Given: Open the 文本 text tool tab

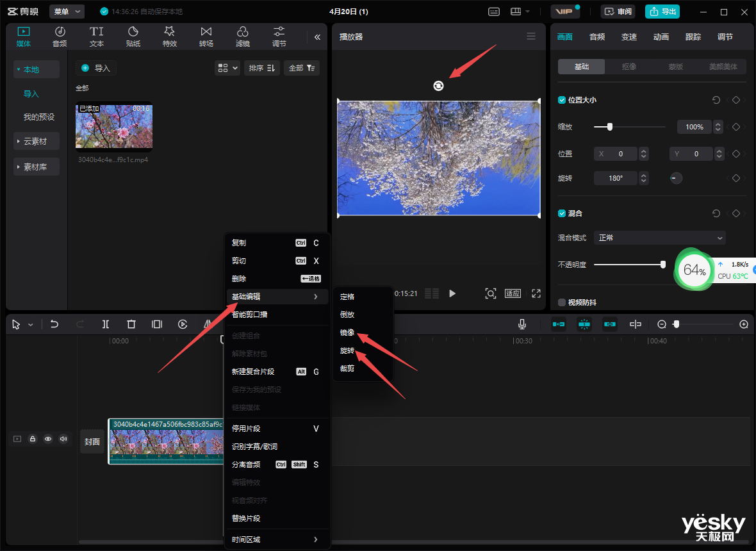Looking at the screenshot, I should pyautogui.click(x=97, y=37).
